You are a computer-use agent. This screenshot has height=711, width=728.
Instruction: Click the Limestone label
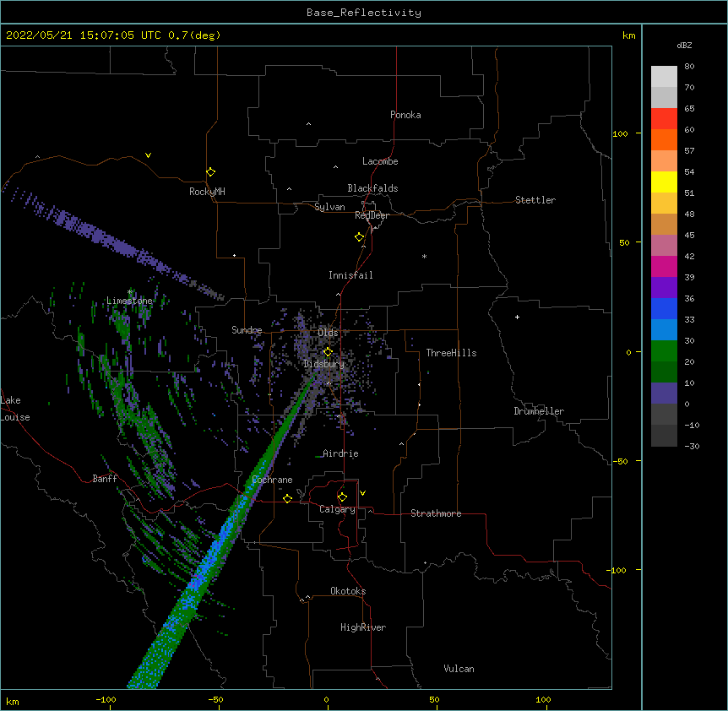coord(129,301)
